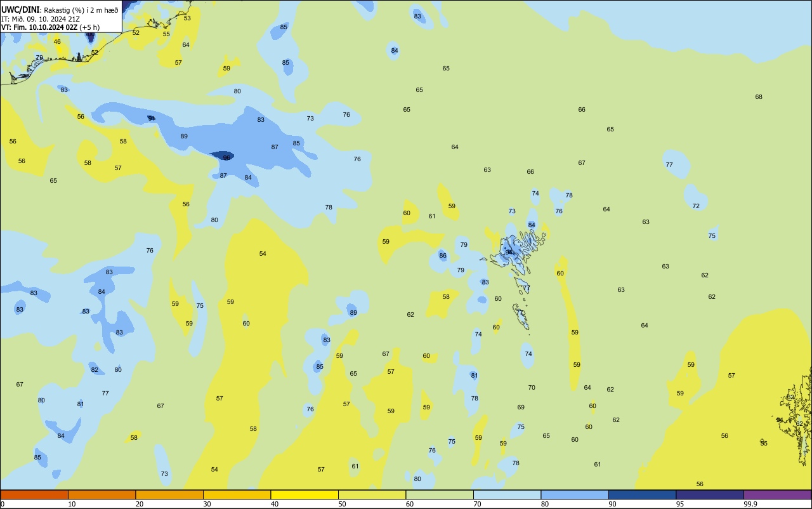Click the humidity value '69' on the map
Image resolution: width=812 pixels, height=509 pixels.
(521, 407)
